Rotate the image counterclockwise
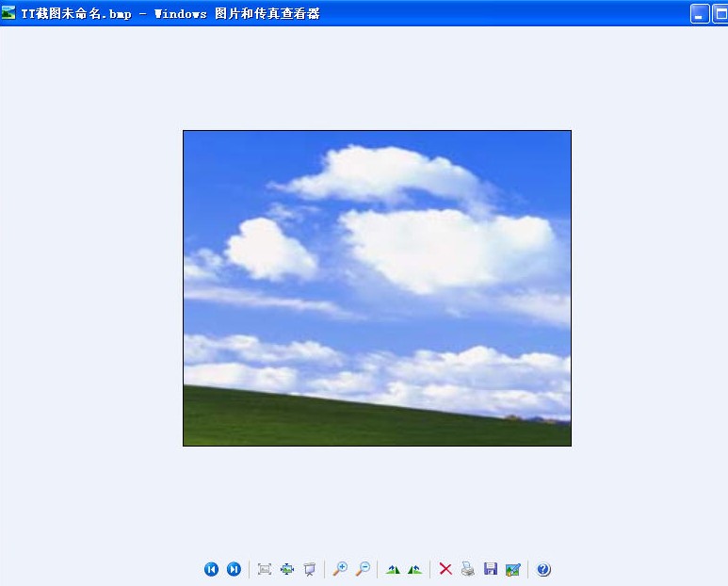The image size is (728, 586). (415, 569)
